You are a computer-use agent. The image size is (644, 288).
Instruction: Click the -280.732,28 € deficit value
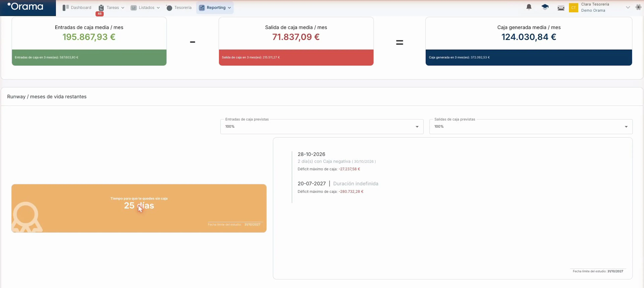tap(351, 192)
